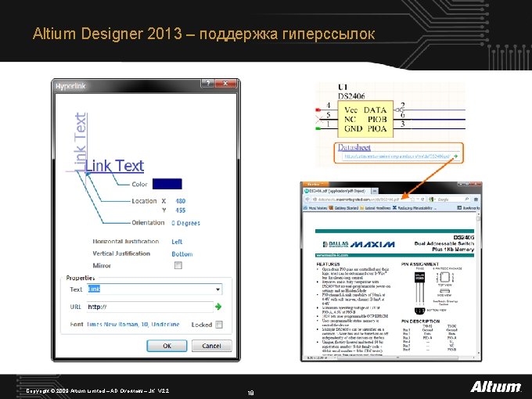This screenshot has height=399, width=532.
Task: Click the browser vertical scrollbar
Action: point(478,285)
